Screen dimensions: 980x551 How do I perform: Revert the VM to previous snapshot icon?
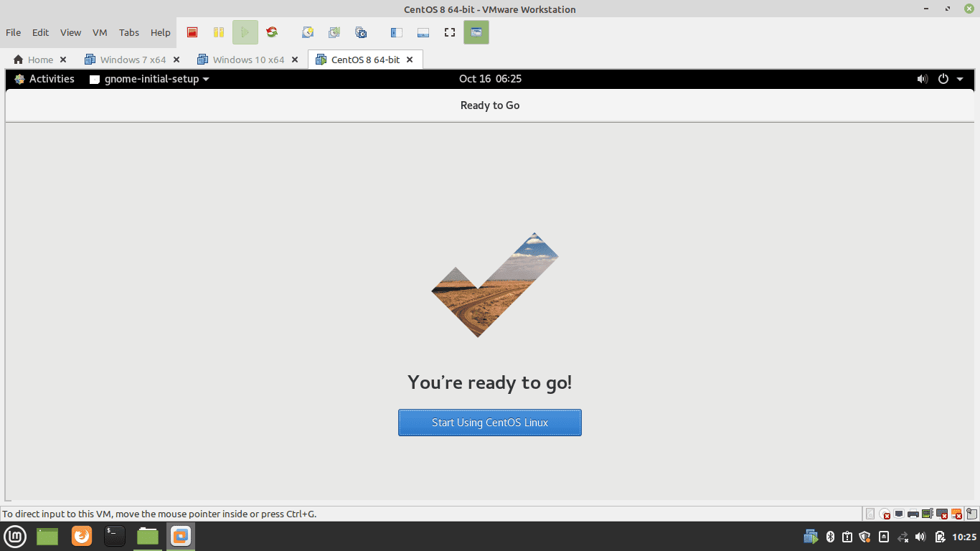[334, 32]
